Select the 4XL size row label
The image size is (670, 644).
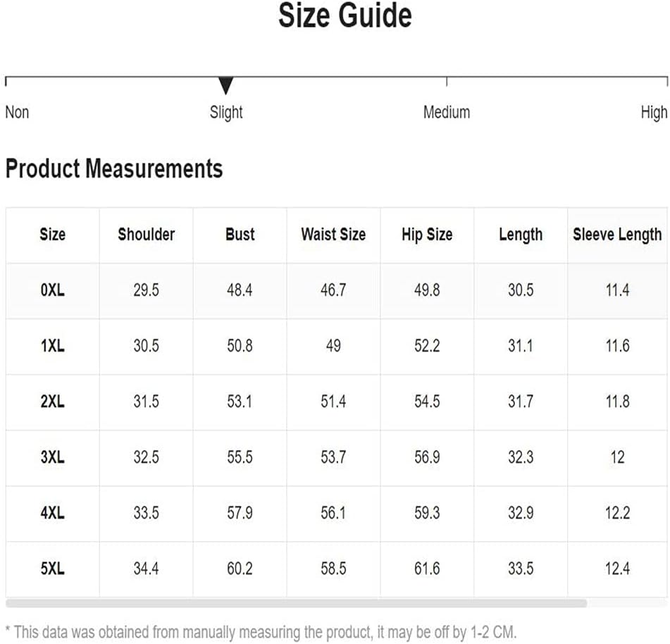(53, 513)
